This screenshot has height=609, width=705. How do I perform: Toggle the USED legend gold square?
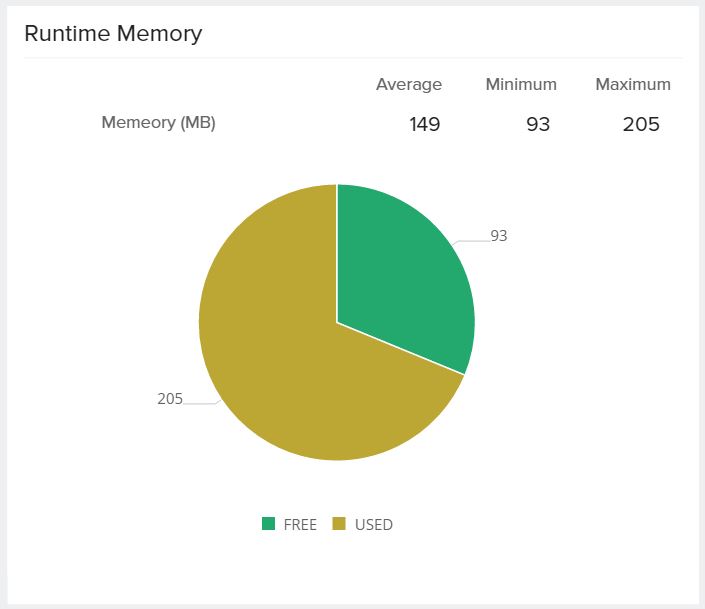339,524
